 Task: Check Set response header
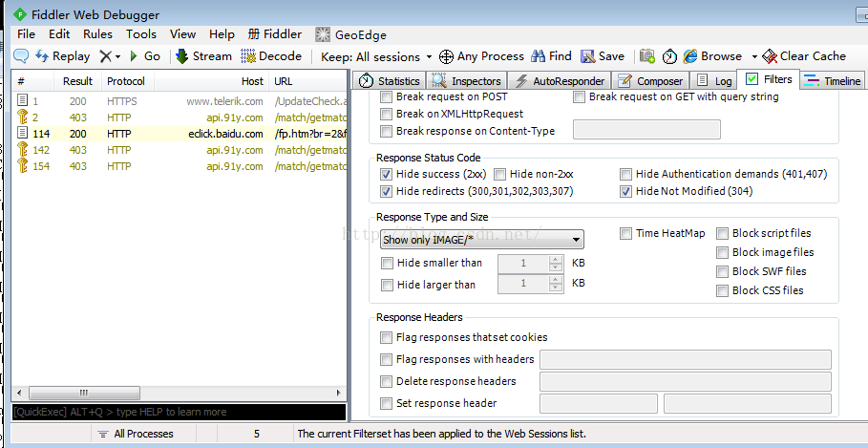pos(386,404)
